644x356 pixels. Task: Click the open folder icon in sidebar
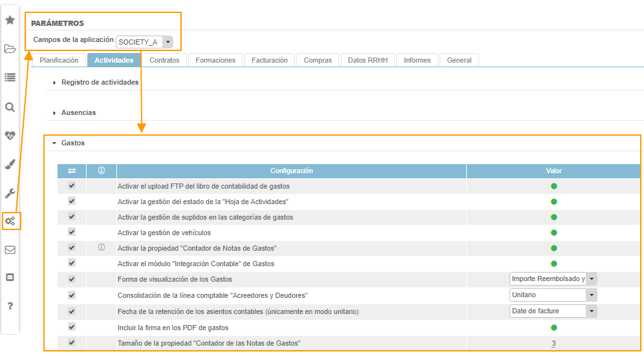[10, 48]
